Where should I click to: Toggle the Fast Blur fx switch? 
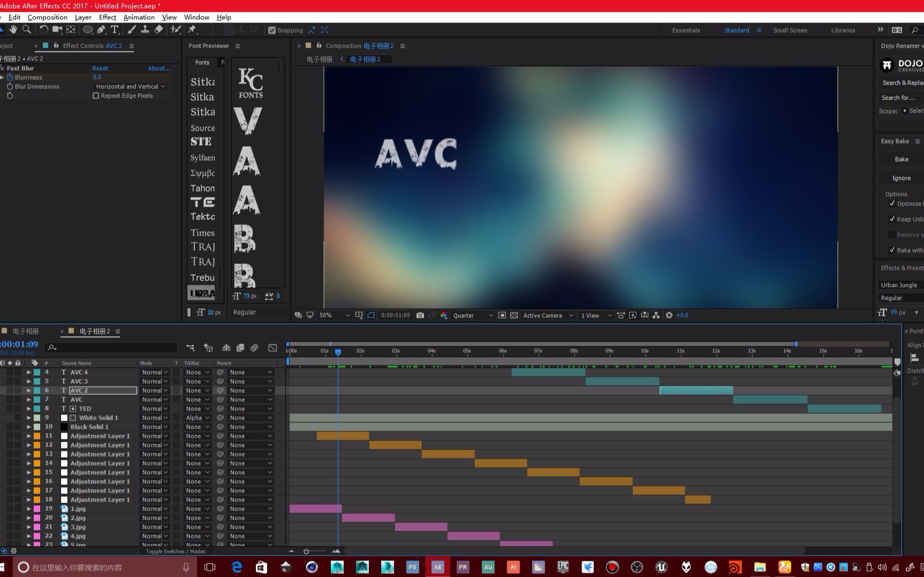(x=2, y=69)
